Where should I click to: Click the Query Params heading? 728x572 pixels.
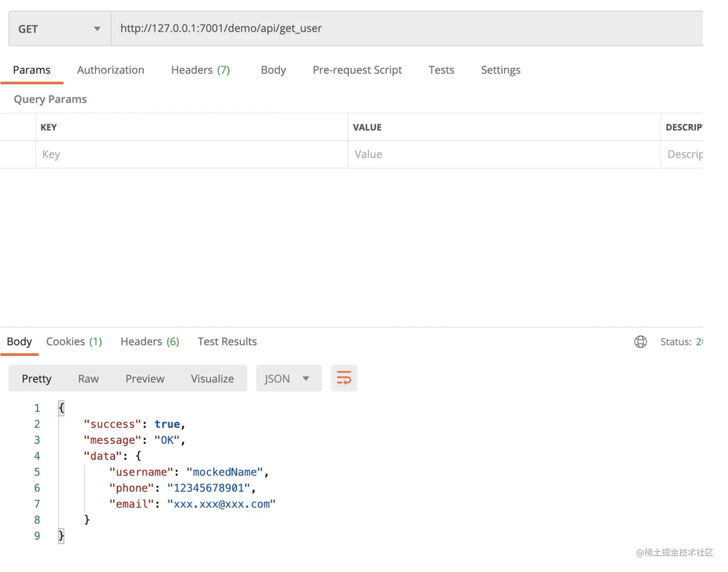(x=51, y=99)
